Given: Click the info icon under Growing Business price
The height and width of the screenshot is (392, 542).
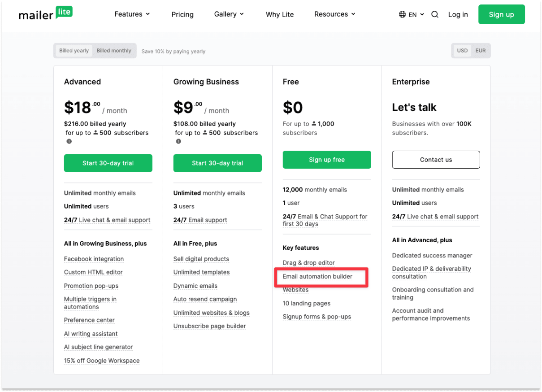Looking at the screenshot, I should pos(178,141).
